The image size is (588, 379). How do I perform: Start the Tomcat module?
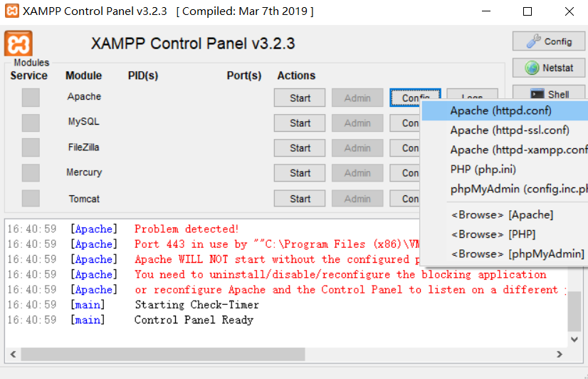point(300,199)
